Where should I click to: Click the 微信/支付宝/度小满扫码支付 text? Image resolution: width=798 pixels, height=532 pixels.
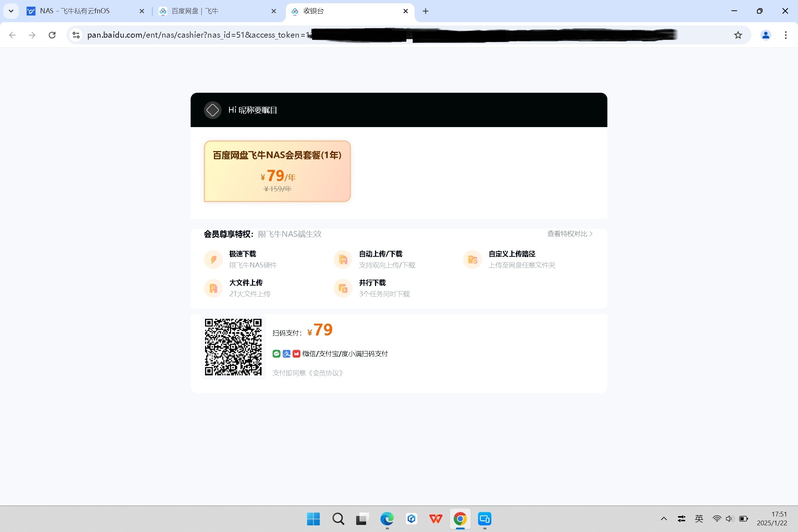coord(345,354)
